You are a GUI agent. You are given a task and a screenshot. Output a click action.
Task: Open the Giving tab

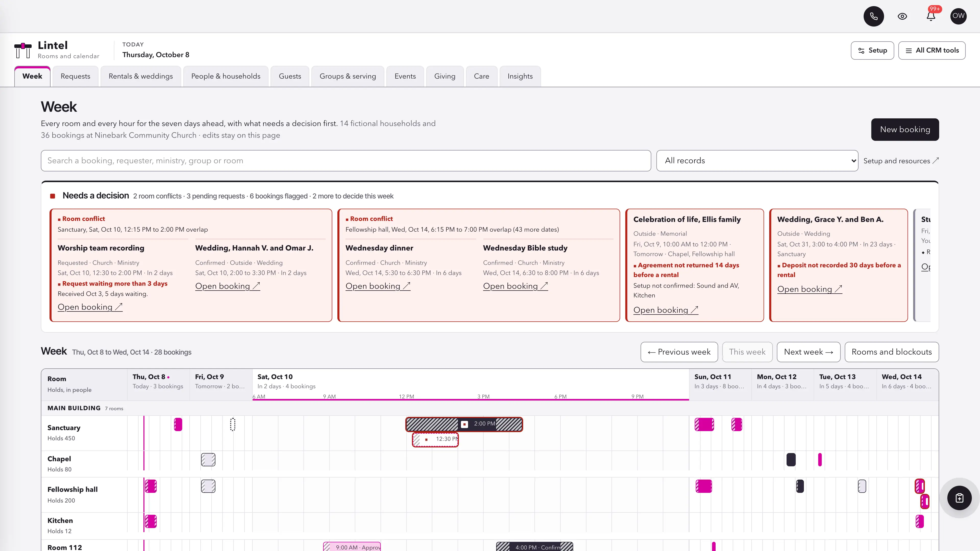click(x=445, y=77)
